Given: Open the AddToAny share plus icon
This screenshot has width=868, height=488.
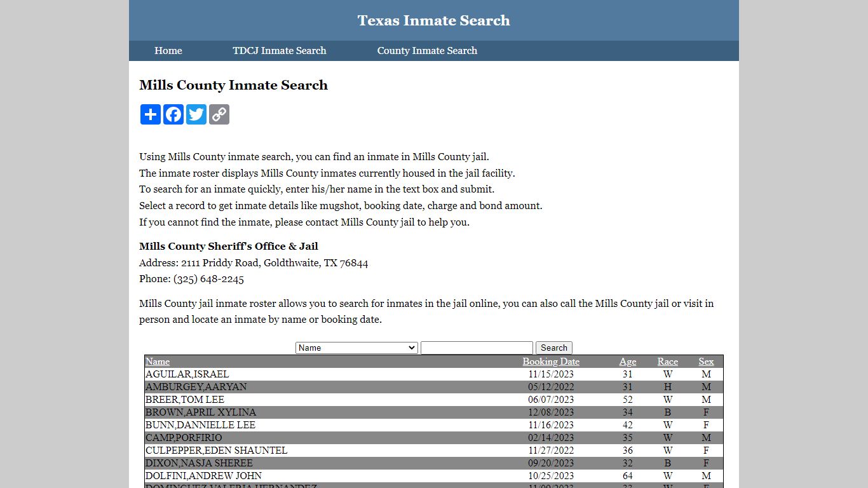Looking at the screenshot, I should tap(151, 114).
